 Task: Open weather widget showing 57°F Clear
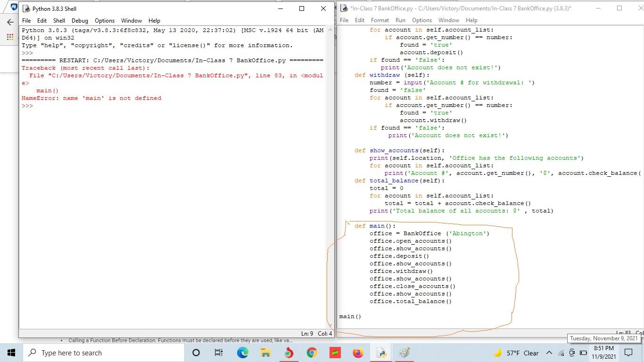click(516, 353)
